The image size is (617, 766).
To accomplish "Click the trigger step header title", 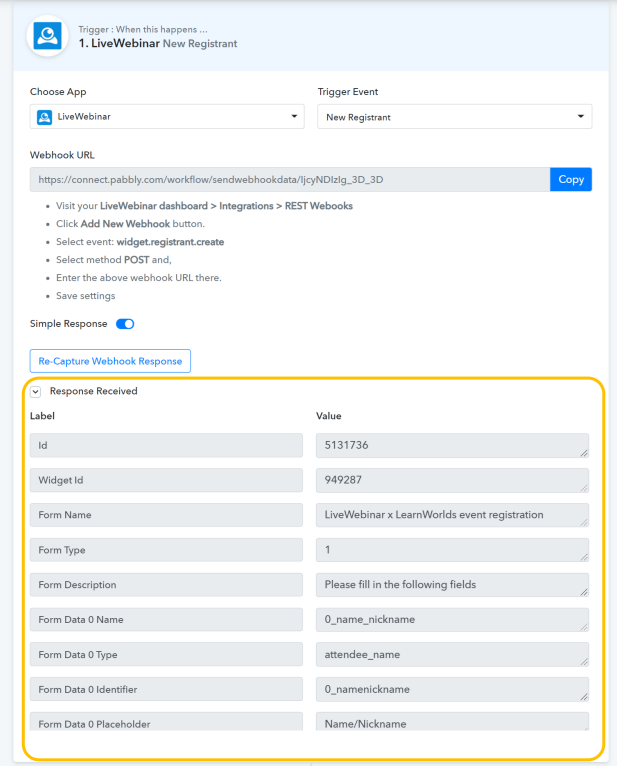I will tap(157, 44).
